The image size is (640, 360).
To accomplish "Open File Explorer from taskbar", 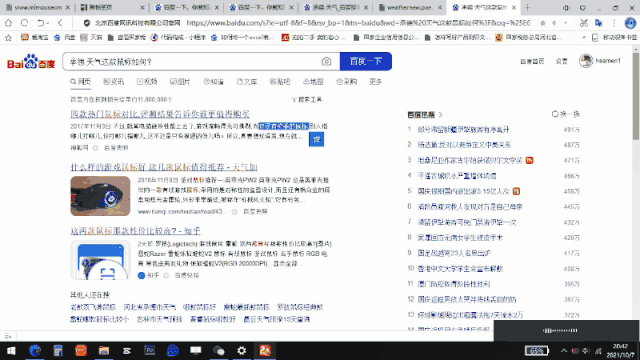I will (104, 351).
